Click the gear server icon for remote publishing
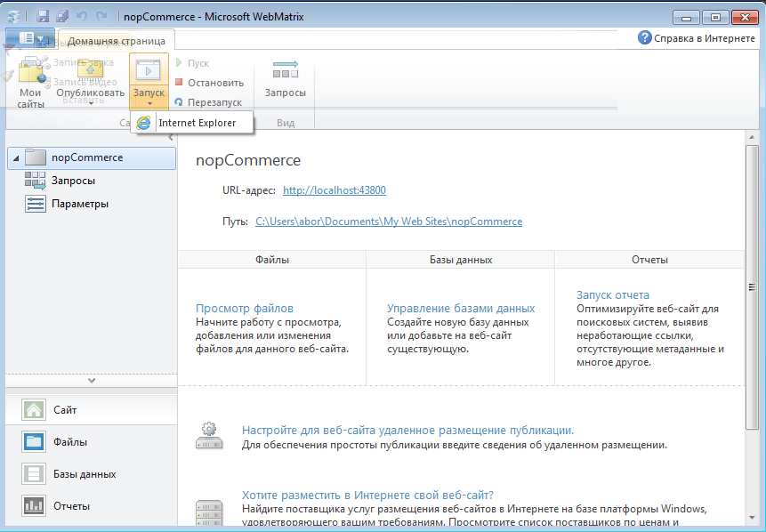This screenshot has height=532, width=766. pyautogui.click(x=209, y=436)
